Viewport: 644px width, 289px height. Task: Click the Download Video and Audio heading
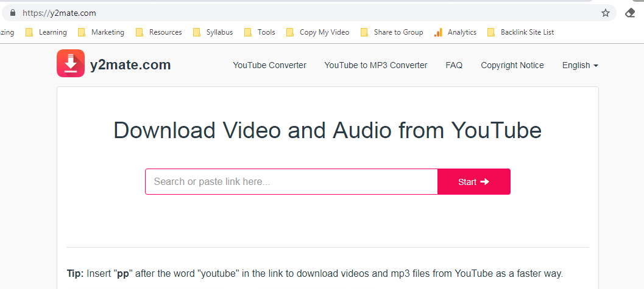[x=327, y=130]
